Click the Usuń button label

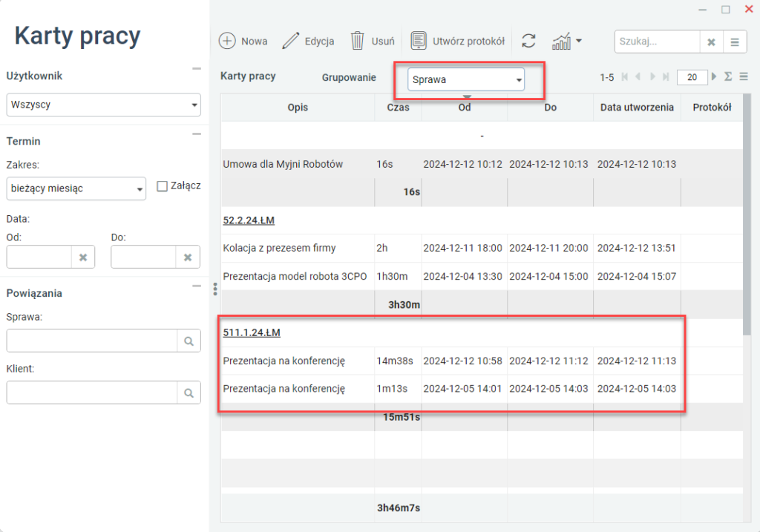[x=383, y=42]
